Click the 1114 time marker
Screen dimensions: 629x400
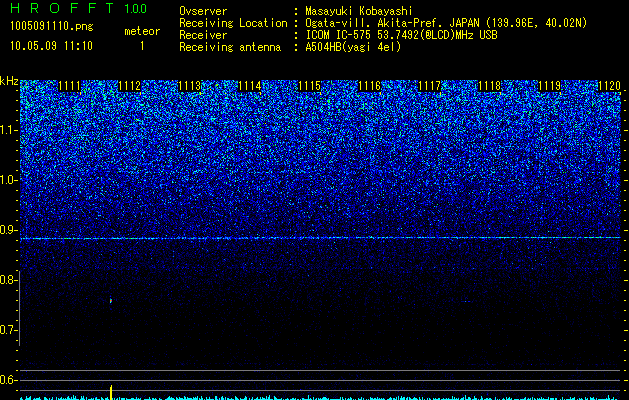(250, 86)
